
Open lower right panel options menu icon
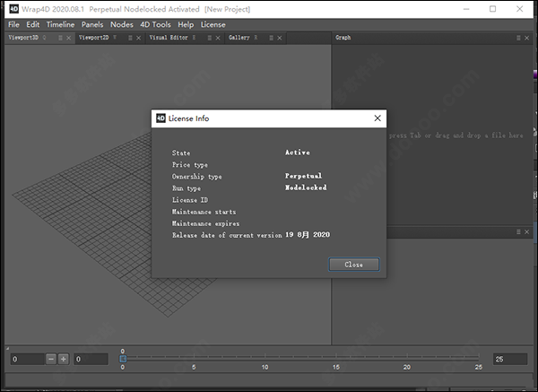[518, 232]
